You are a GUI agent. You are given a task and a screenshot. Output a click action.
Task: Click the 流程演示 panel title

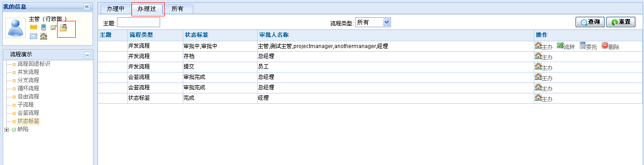[x=21, y=54]
